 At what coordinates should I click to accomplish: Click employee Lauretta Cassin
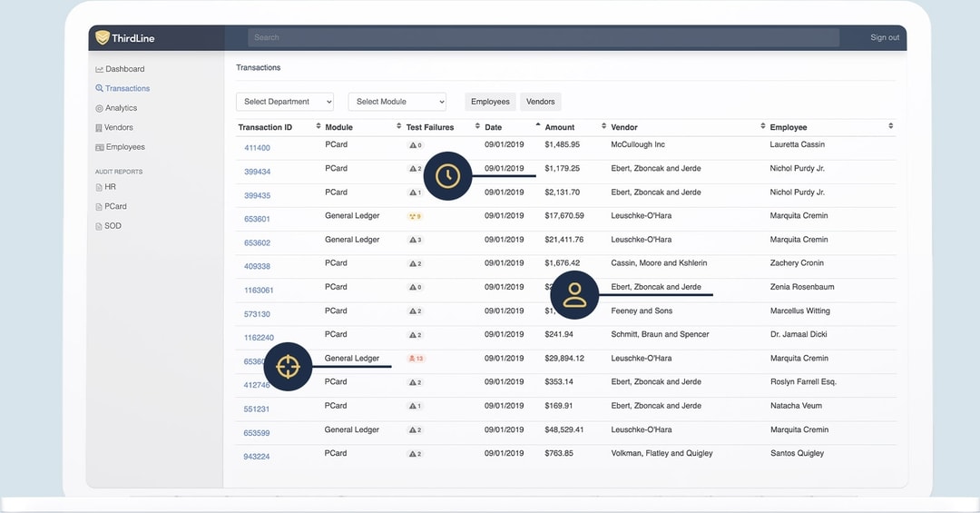[797, 144]
